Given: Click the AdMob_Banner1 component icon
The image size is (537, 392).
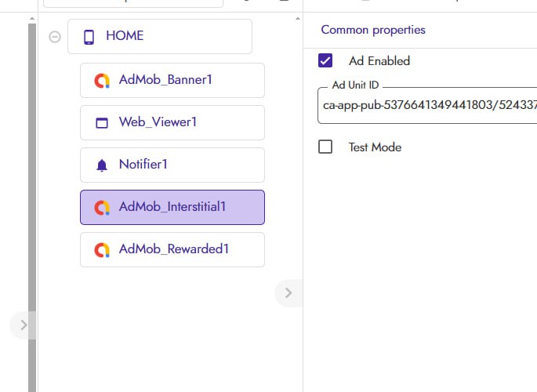Looking at the screenshot, I should [101, 80].
